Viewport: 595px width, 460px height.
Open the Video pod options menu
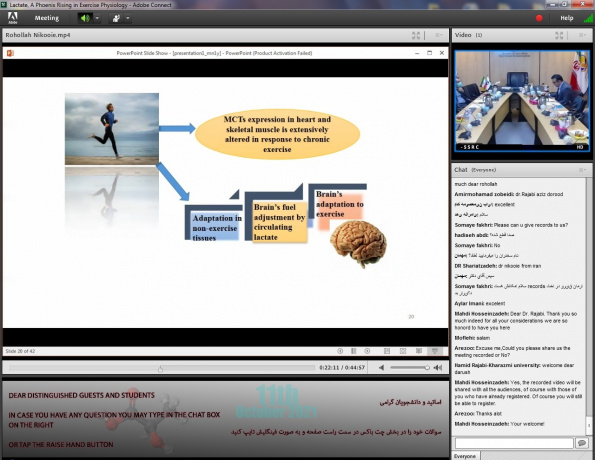[x=582, y=35]
